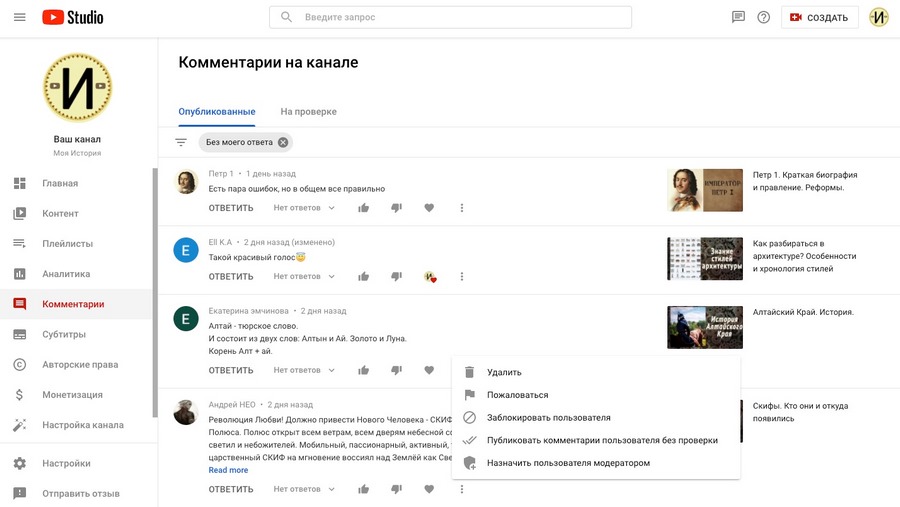
Task: Open the help question mark icon
Action: (x=764, y=17)
